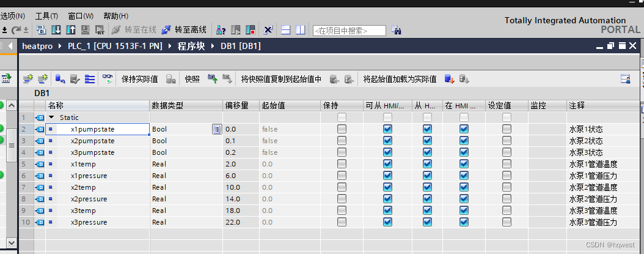Uncheck HMI writable box for x3pumpstate
Screen dimensions: 644x254
(x=427, y=152)
